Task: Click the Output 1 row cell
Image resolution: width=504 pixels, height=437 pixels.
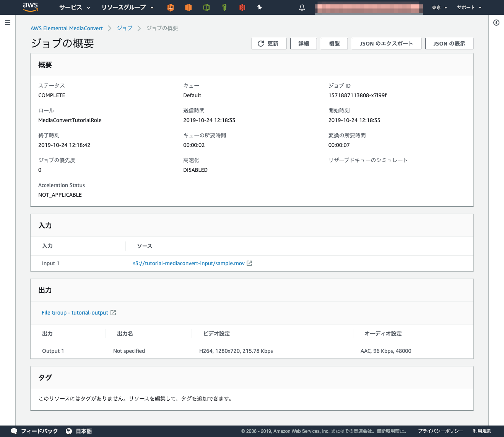Action: click(53, 351)
